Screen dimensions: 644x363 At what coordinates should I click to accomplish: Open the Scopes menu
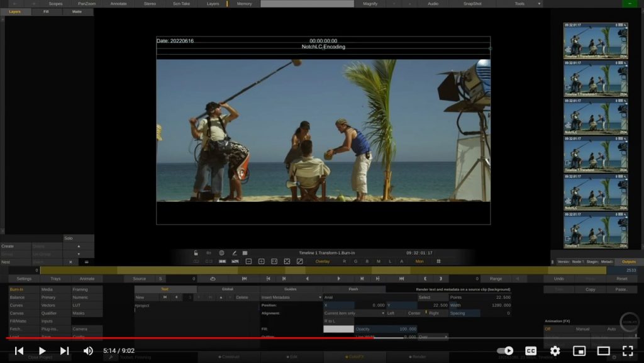(56, 4)
